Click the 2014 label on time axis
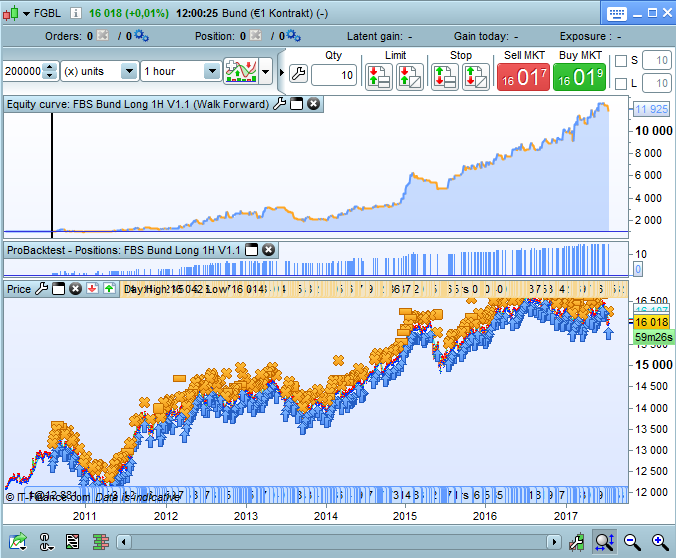This screenshot has height=558, width=676. [325, 516]
